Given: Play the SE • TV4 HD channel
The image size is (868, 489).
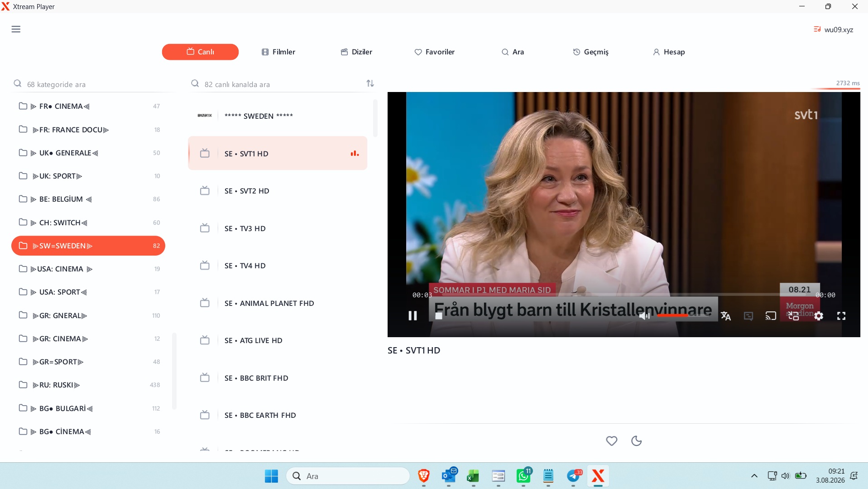Looking at the screenshot, I should (278, 266).
